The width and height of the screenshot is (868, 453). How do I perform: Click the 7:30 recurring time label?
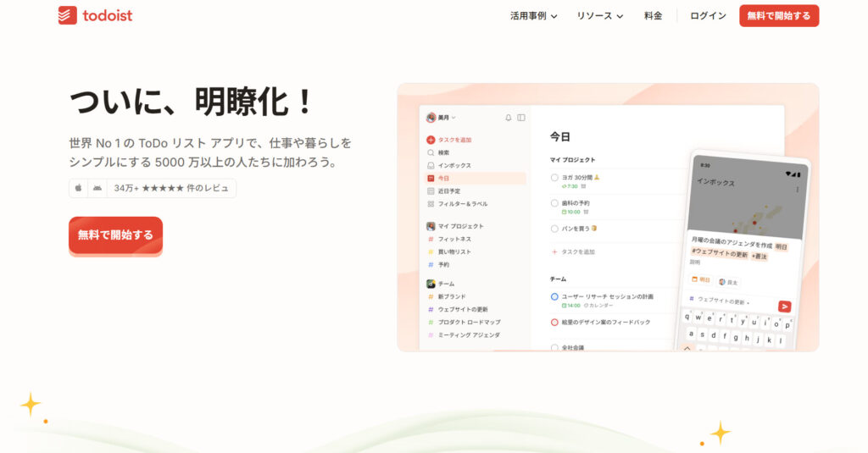pyautogui.click(x=570, y=186)
